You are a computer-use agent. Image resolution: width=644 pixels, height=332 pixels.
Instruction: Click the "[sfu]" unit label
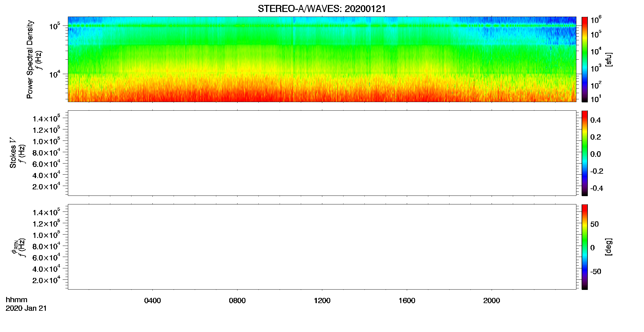[x=608, y=60]
